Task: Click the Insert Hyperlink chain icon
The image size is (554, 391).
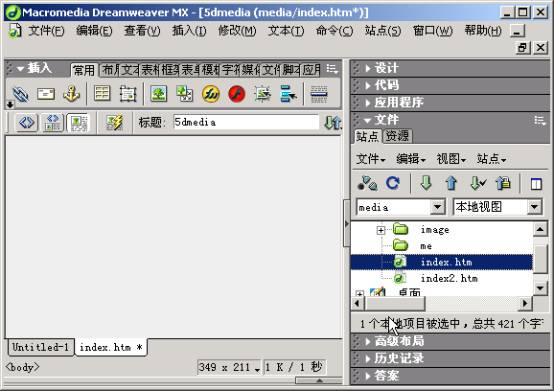Action: pyautogui.click(x=20, y=94)
